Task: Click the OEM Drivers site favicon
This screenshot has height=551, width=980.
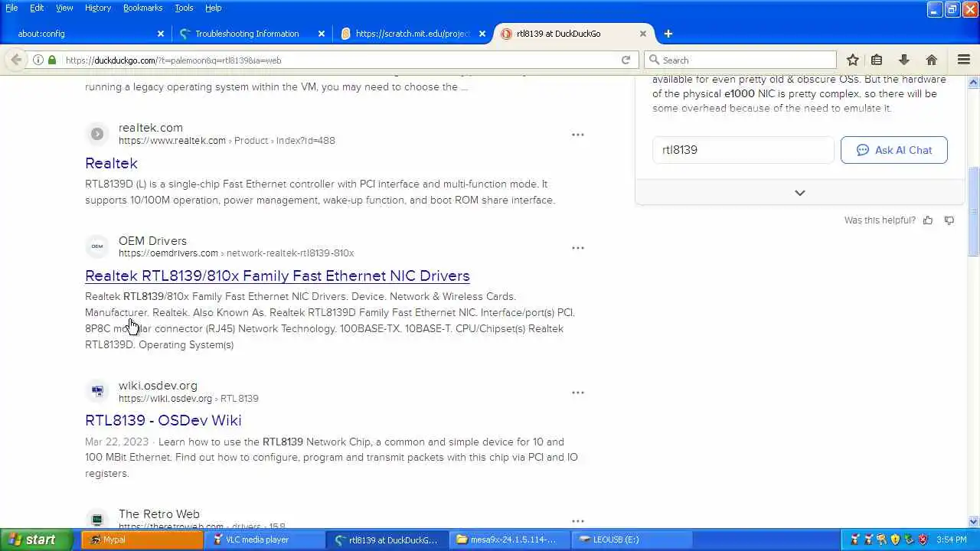Action: (97, 246)
